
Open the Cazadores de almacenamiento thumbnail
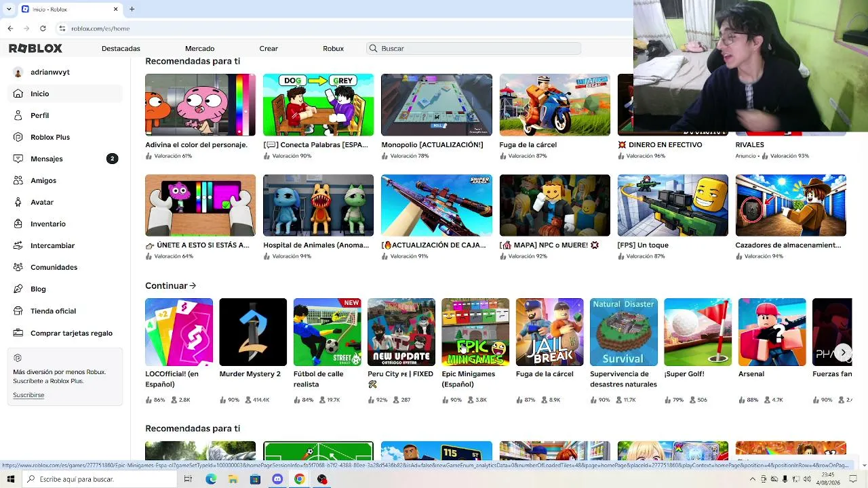tap(791, 205)
